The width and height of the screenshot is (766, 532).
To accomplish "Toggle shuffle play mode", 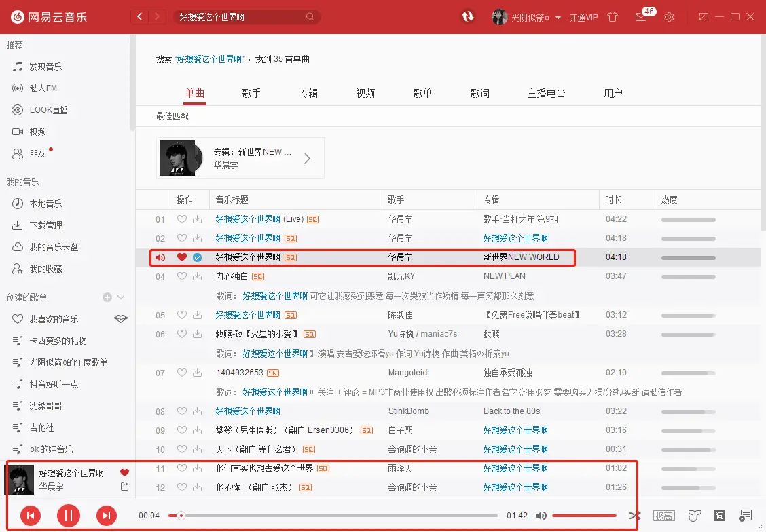I will 634,516.
